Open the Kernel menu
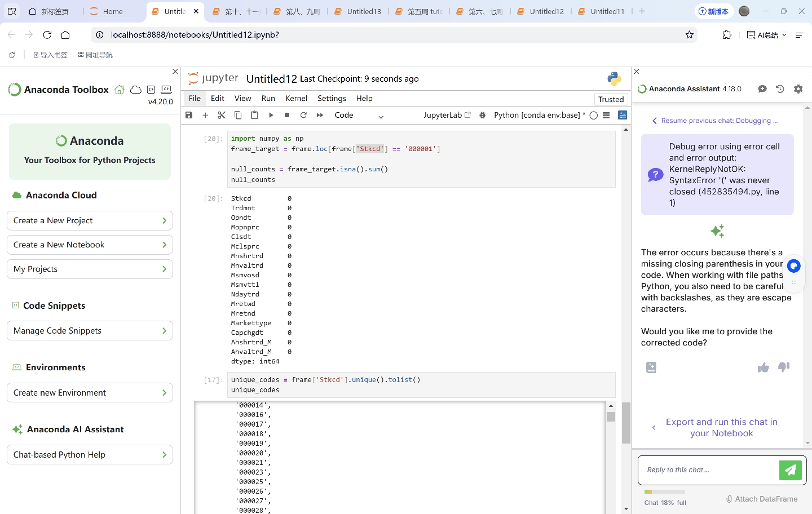 [x=296, y=98]
